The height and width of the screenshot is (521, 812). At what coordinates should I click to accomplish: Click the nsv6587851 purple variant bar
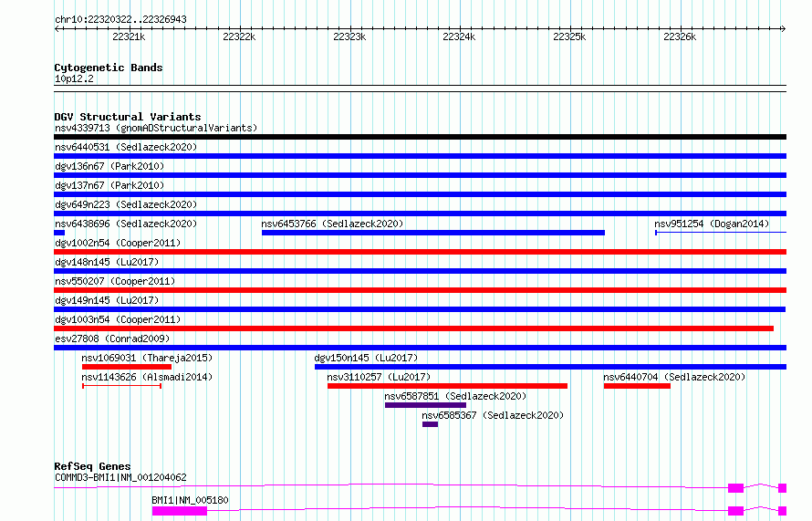point(426,405)
